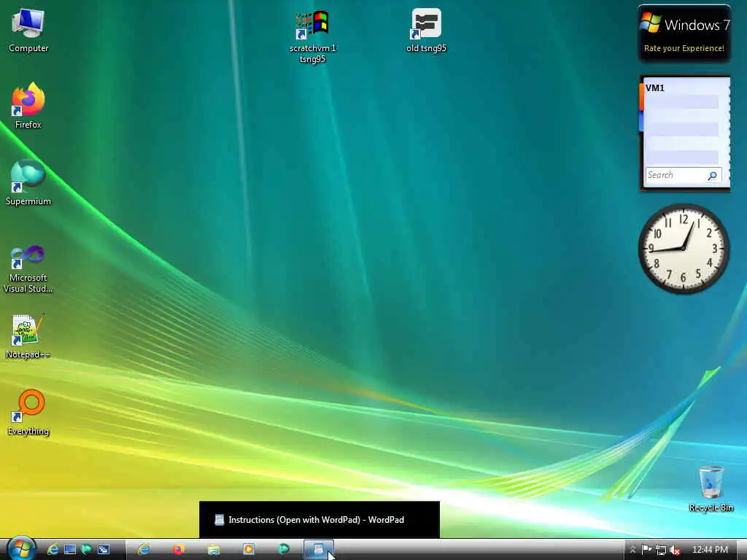Select the scratchvm 1 tsng95 shortcut
The image size is (747, 560).
coord(312,37)
